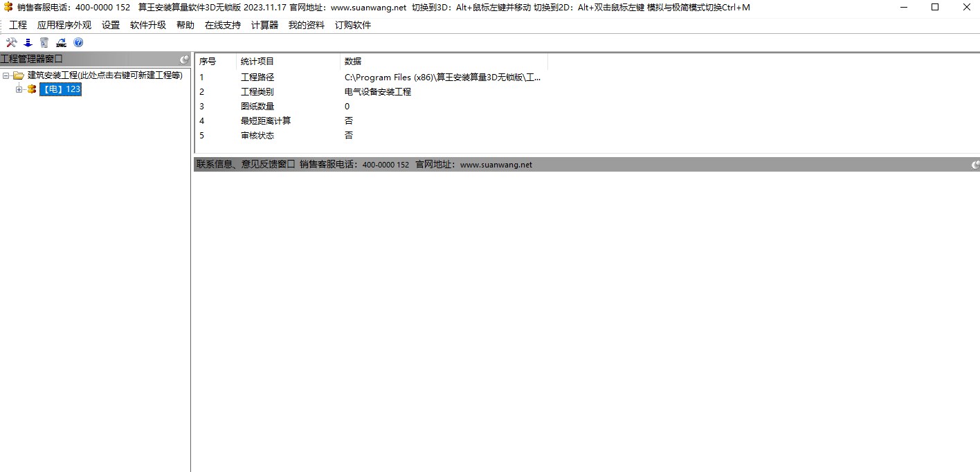Click the 联系信息、意见反馈窗口 bar
Viewport: 980px width, 472px height.
[x=242, y=164]
